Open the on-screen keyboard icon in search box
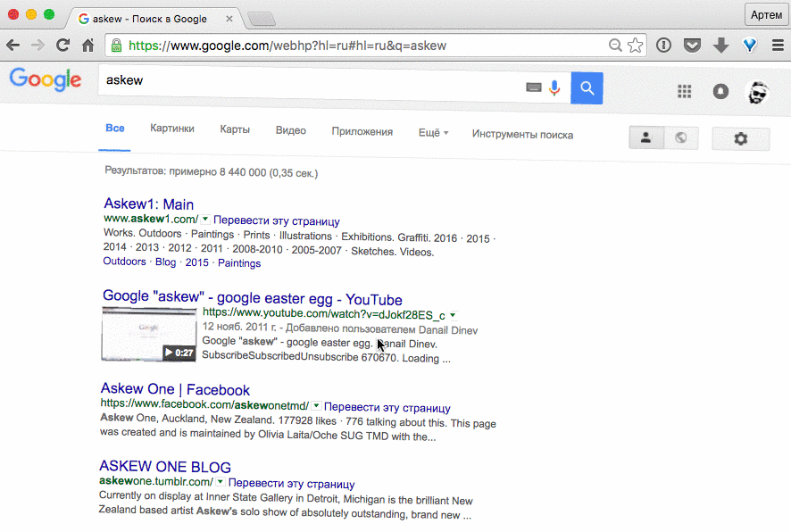This screenshot has height=532, width=791. click(534, 87)
